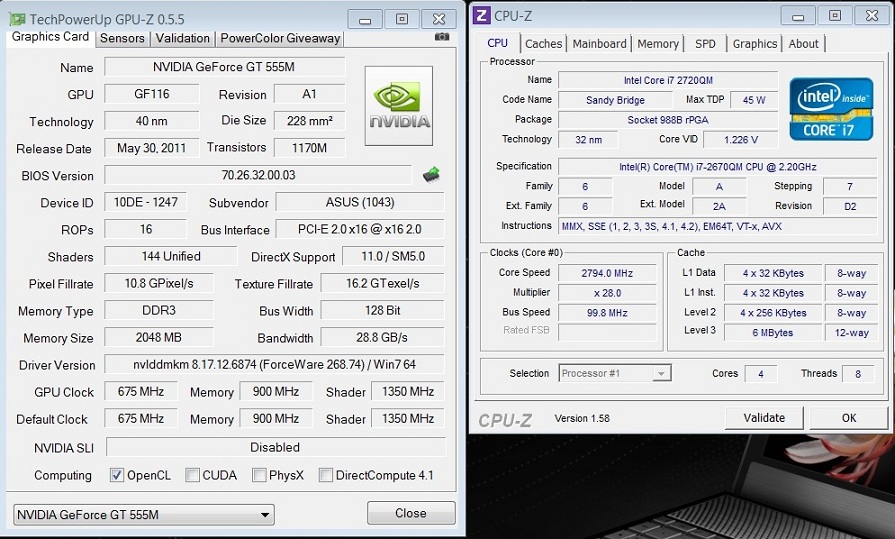This screenshot has width=895, height=539.
Task: Click the Core VID value 1.226 V
Action: pos(740,139)
